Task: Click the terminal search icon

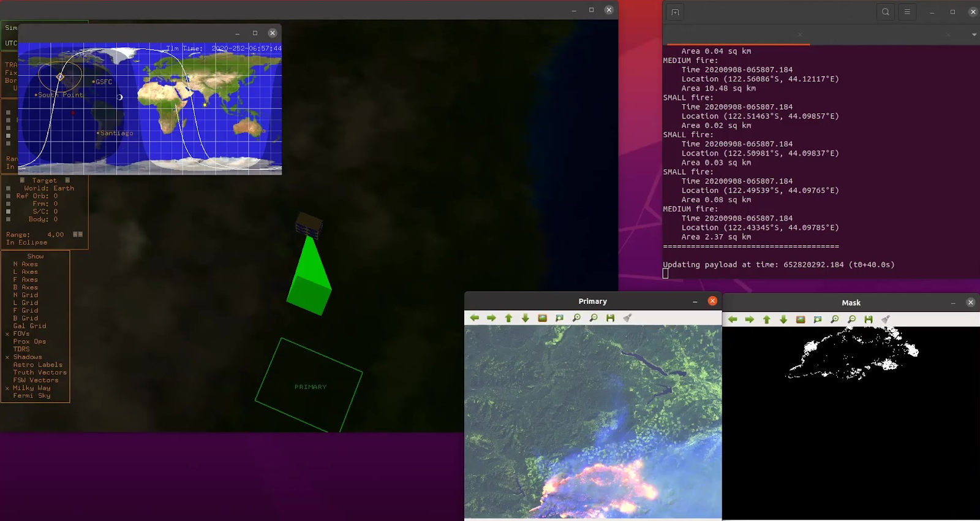Action: click(886, 12)
